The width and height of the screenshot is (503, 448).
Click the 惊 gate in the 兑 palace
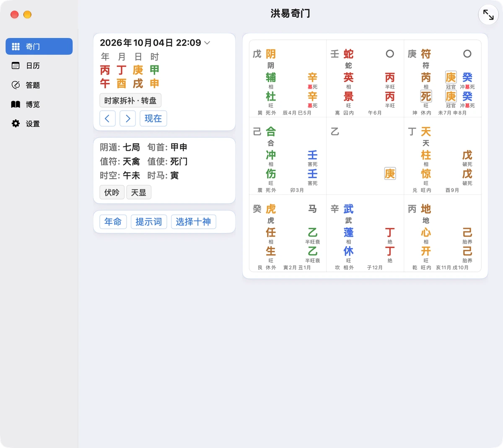coord(426,174)
